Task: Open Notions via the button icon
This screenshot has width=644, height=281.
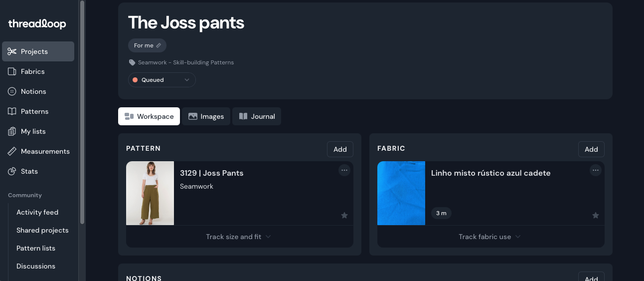Action: click(12, 91)
